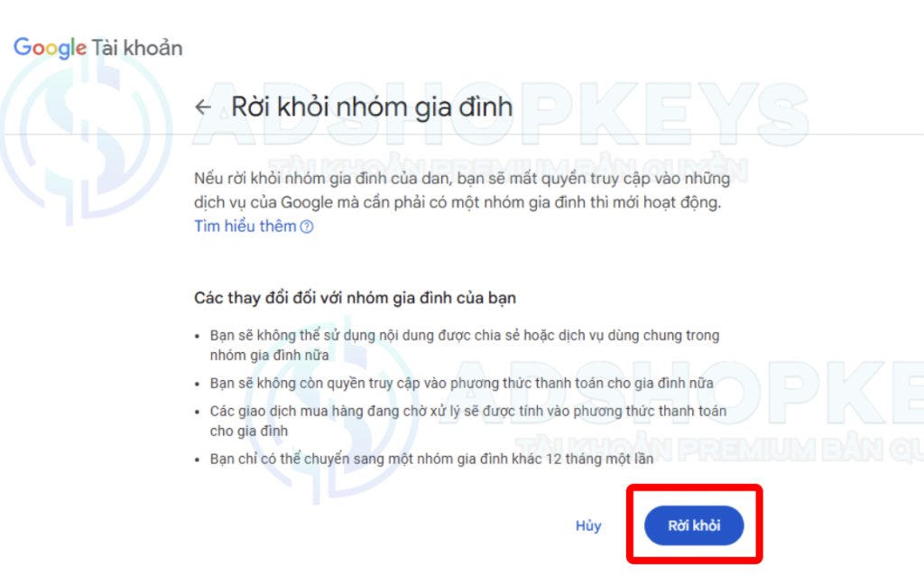The height and width of the screenshot is (577, 924).
Task: Click the question mark help icon
Action: pos(307,227)
